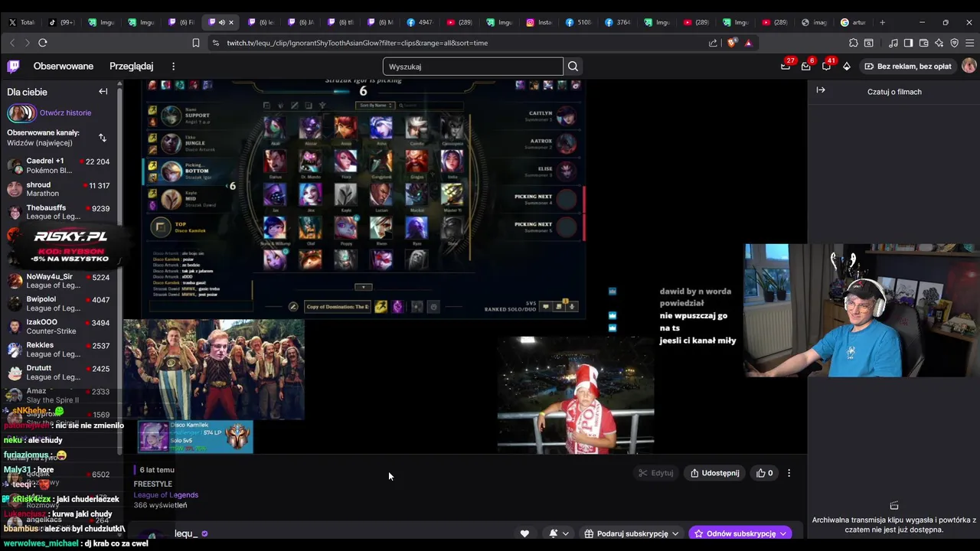This screenshot has width=980, height=551.
Task: Open the Bits diamond icon
Action: (x=847, y=67)
